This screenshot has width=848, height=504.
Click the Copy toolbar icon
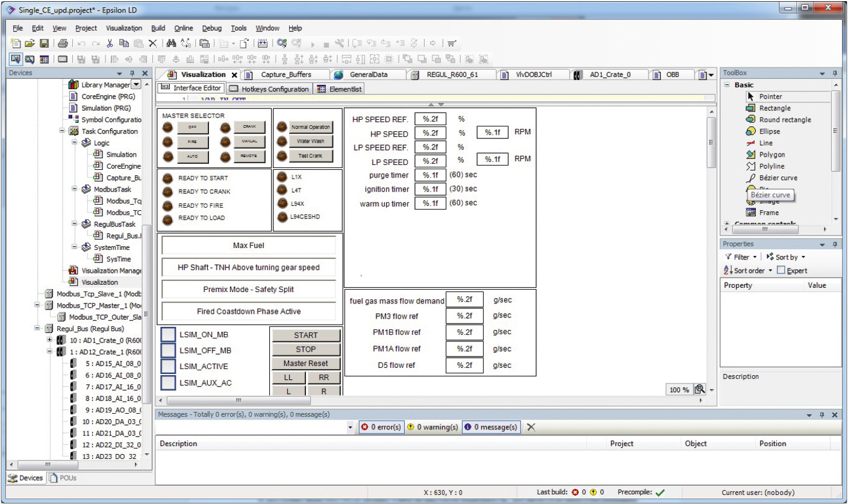[125, 44]
